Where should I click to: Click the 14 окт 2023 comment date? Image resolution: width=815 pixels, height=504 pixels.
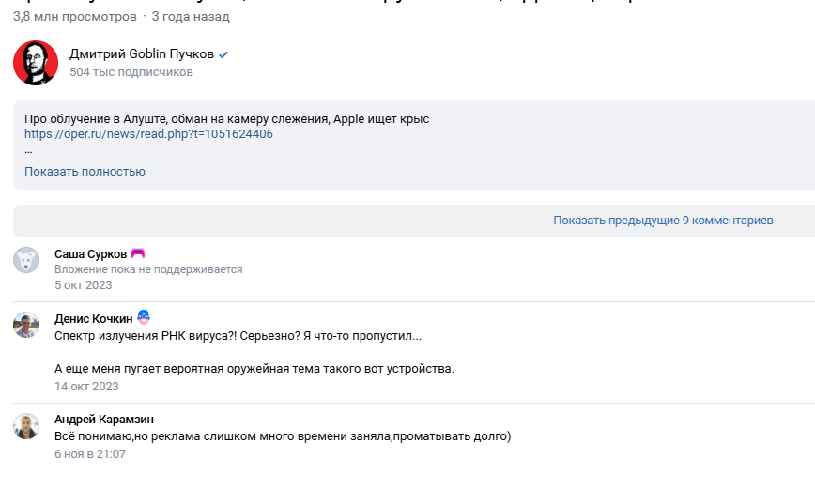point(86,386)
